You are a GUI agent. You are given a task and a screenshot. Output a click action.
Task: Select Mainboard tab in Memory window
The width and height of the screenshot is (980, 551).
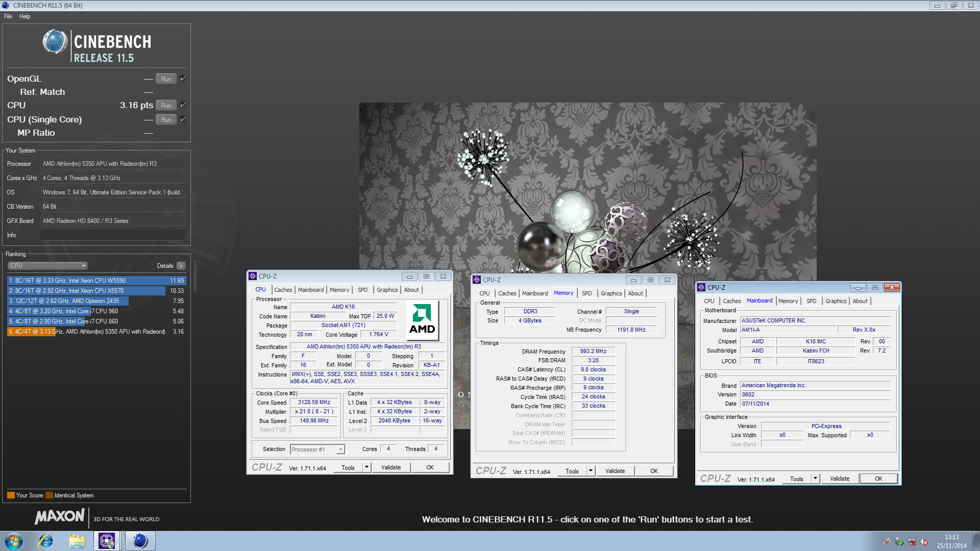(535, 293)
